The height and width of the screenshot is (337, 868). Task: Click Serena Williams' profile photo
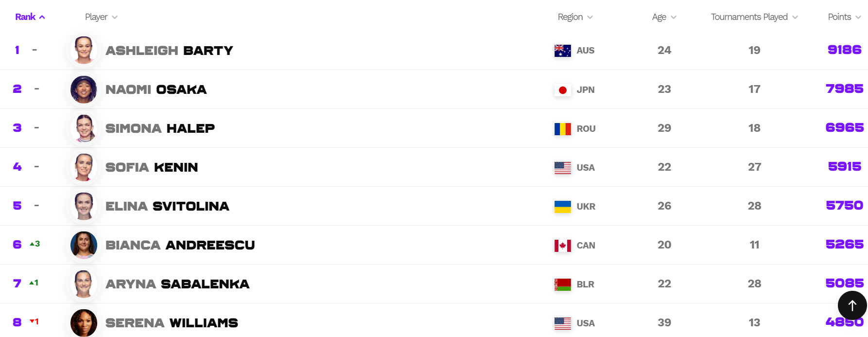pyautogui.click(x=84, y=323)
